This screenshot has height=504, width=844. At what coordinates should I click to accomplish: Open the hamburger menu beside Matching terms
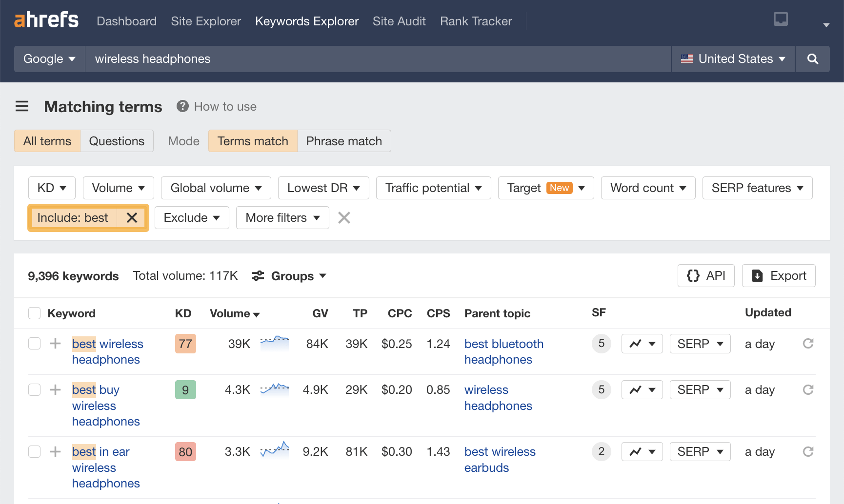coord(22,106)
